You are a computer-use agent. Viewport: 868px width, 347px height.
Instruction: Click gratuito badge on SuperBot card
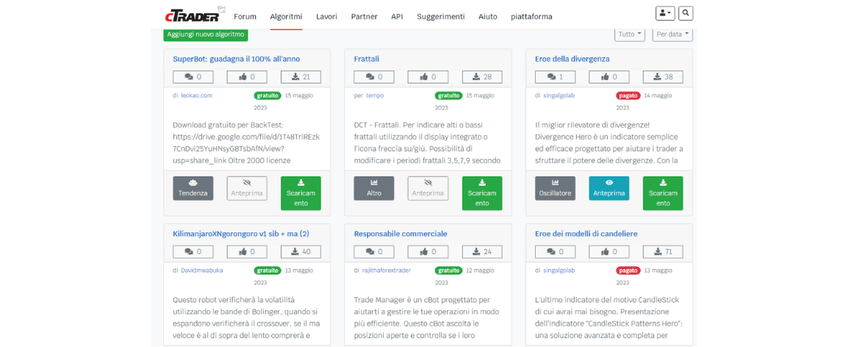click(x=268, y=95)
